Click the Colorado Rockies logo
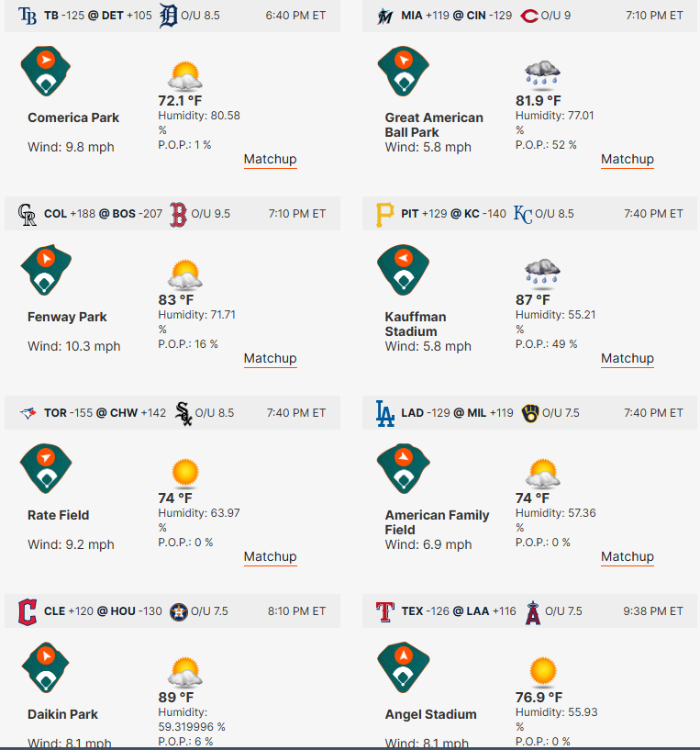 [28, 215]
